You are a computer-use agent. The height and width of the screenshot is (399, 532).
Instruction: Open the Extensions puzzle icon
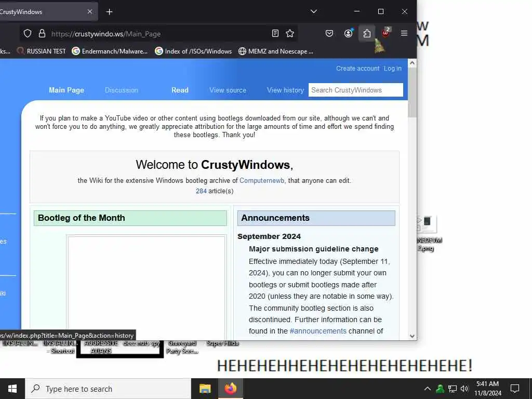pyautogui.click(x=367, y=33)
